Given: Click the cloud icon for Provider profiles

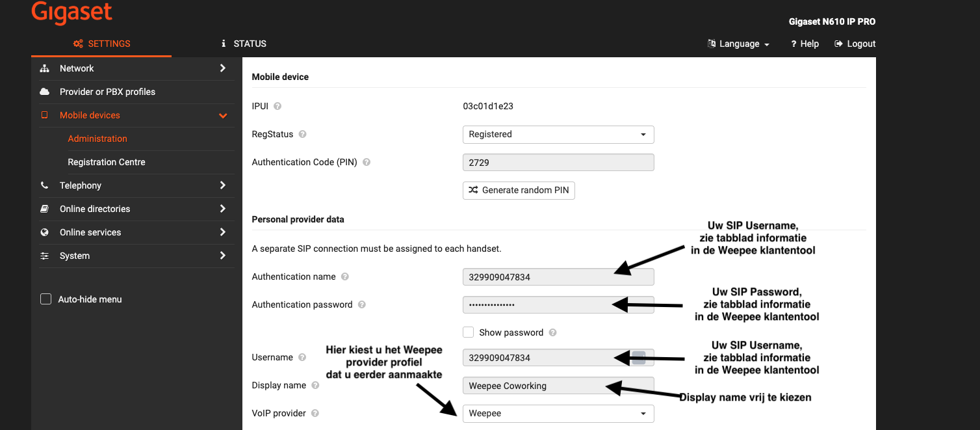Looking at the screenshot, I should tap(45, 92).
